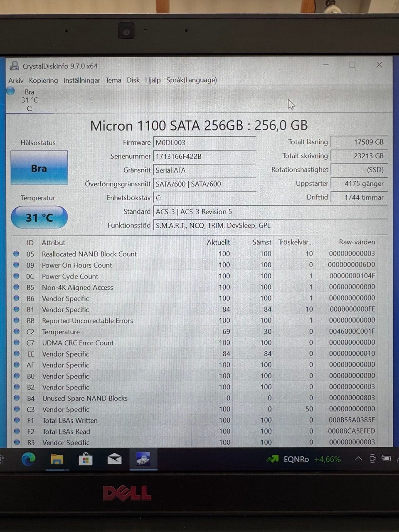The height and width of the screenshot is (532, 399).
Task: Open File Explorer from the taskbar
Action: (x=57, y=459)
